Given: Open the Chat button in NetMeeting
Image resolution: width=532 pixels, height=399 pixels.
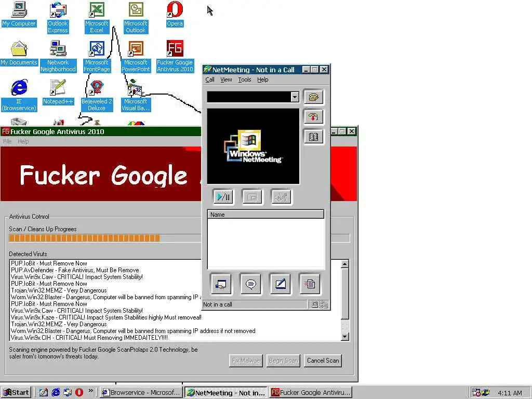Looking at the screenshot, I should pyautogui.click(x=251, y=284).
